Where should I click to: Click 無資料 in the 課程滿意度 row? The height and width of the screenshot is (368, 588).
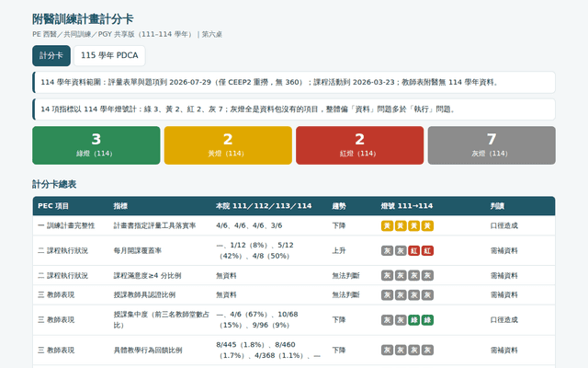[x=226, y=276]
